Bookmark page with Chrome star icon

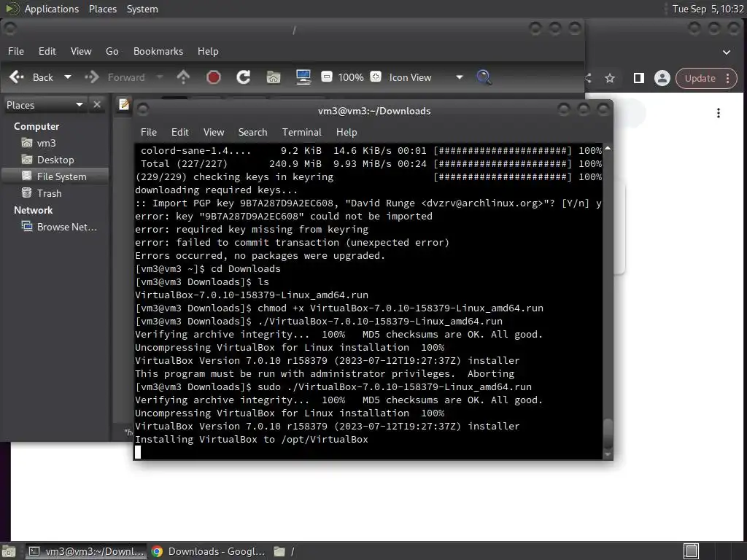[x=610, y=78]
